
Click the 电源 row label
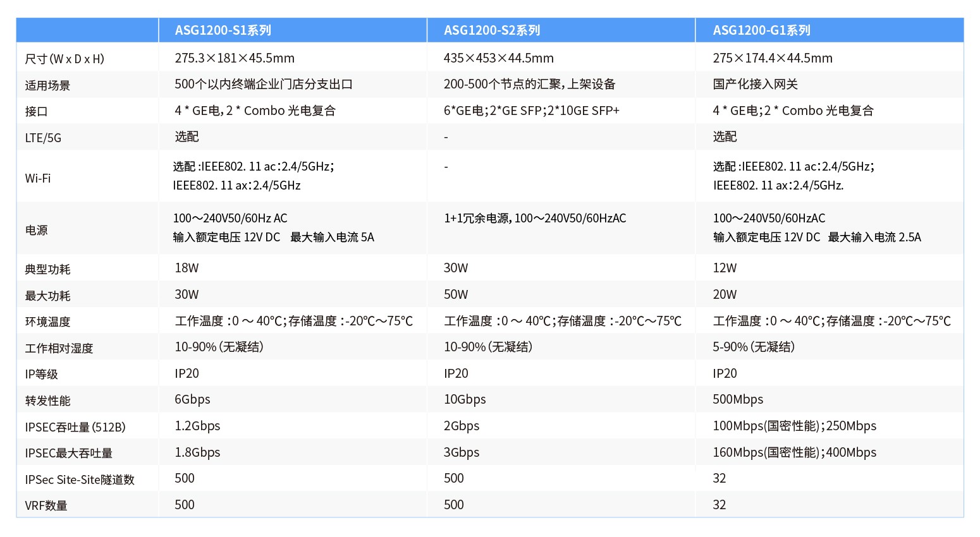click(36, 231)
